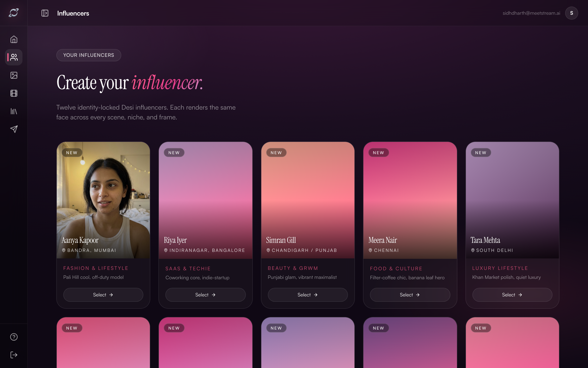Viewport: 588px width, 368px height.
Task: Click the 'FASHION & LIFESTYLE' label
Action: point(96,268)
